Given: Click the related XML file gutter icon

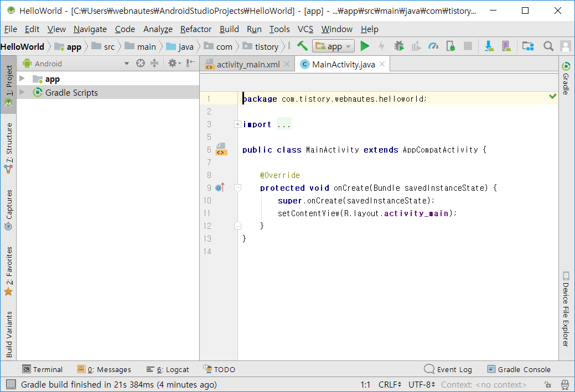Looking at the screenshot, I should click(x=221, y=149).
